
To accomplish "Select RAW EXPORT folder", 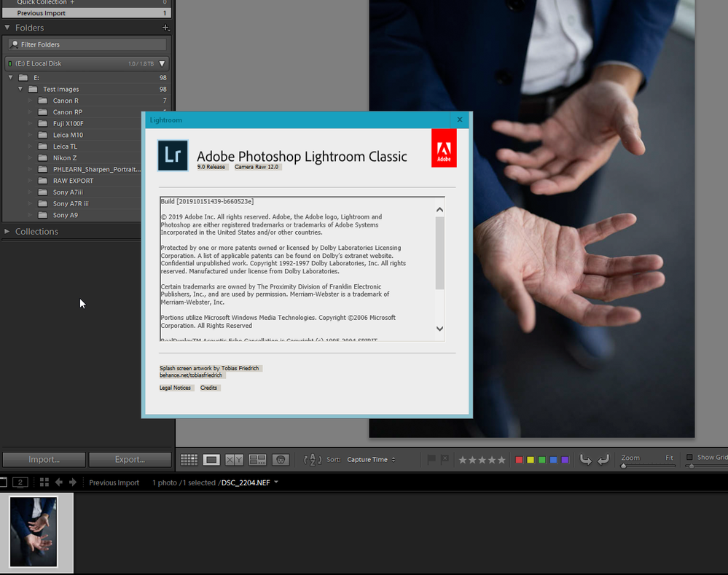I will 74,181.
